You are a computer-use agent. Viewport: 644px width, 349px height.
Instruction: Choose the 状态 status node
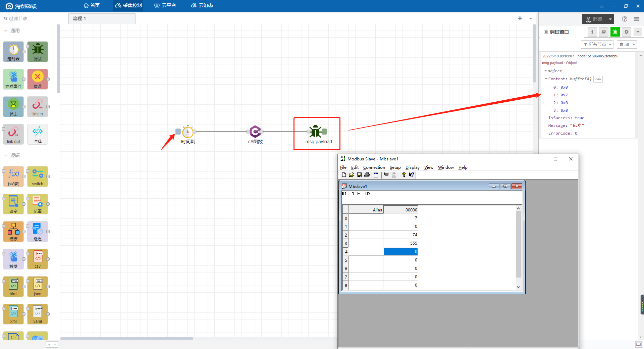coord(13,107)
